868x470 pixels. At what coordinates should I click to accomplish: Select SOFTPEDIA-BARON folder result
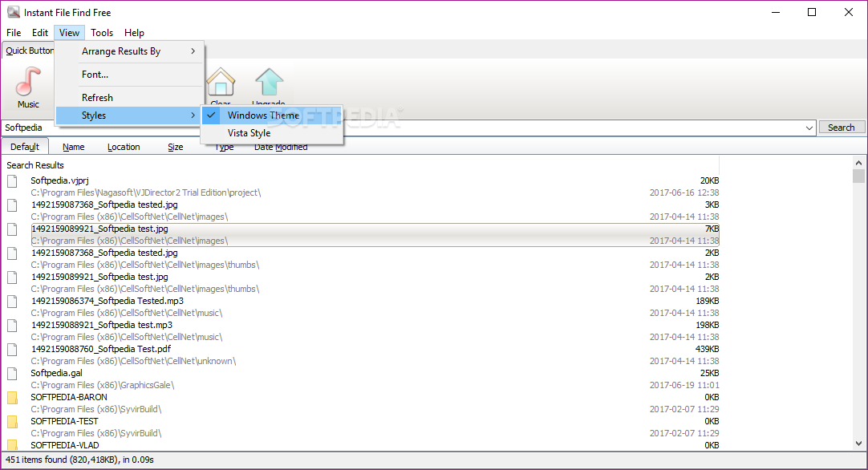pos(375,403)
